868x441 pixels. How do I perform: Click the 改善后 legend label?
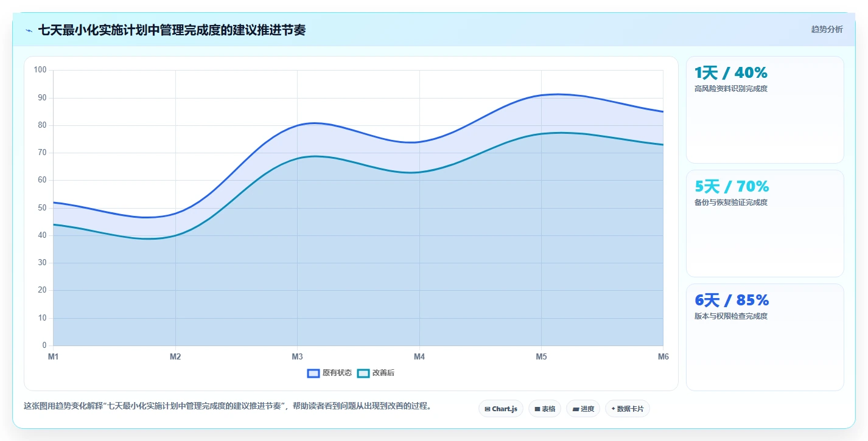point(383,373)
